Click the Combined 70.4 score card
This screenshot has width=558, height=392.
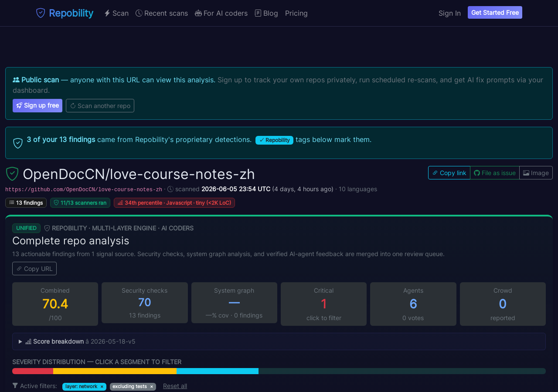tap(55, 304)
